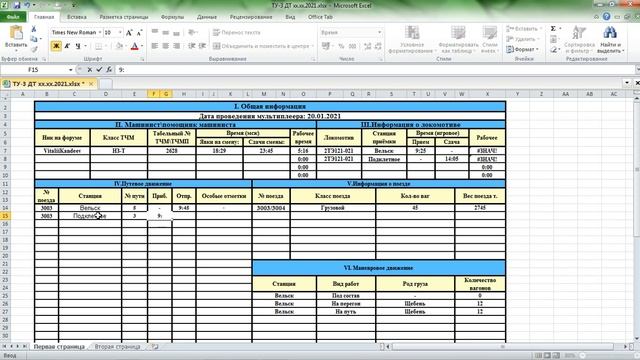Align cell text to the left
Viewport: 640px width, 360px height.
point(155,46)
